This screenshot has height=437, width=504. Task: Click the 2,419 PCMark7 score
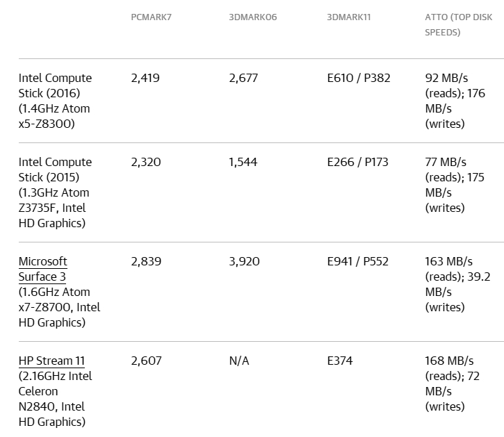145,78
